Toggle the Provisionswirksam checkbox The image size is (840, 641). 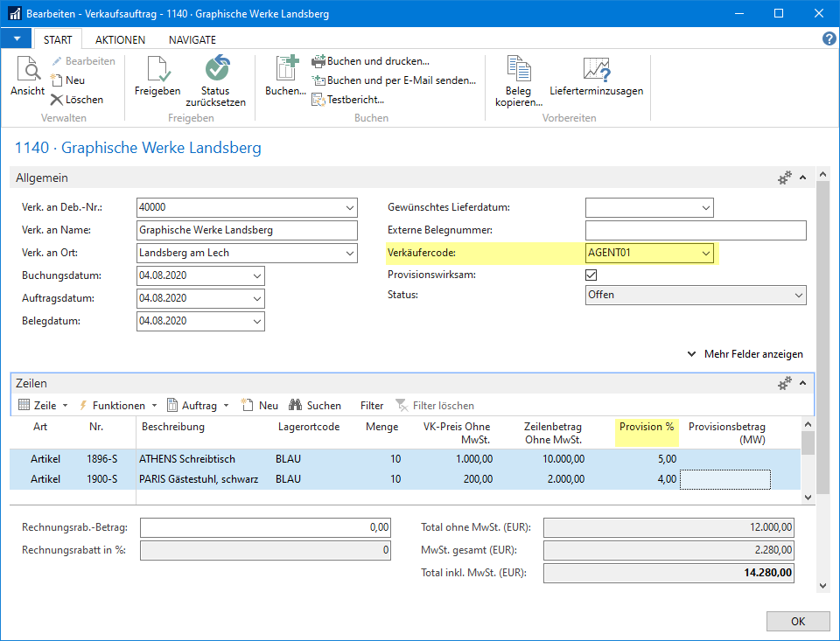click(x=591, y=275)
